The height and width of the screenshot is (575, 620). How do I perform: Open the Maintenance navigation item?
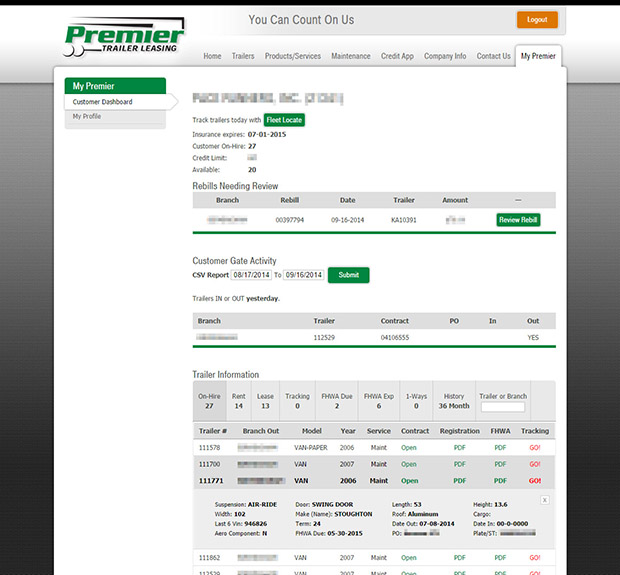pos(350,57)
